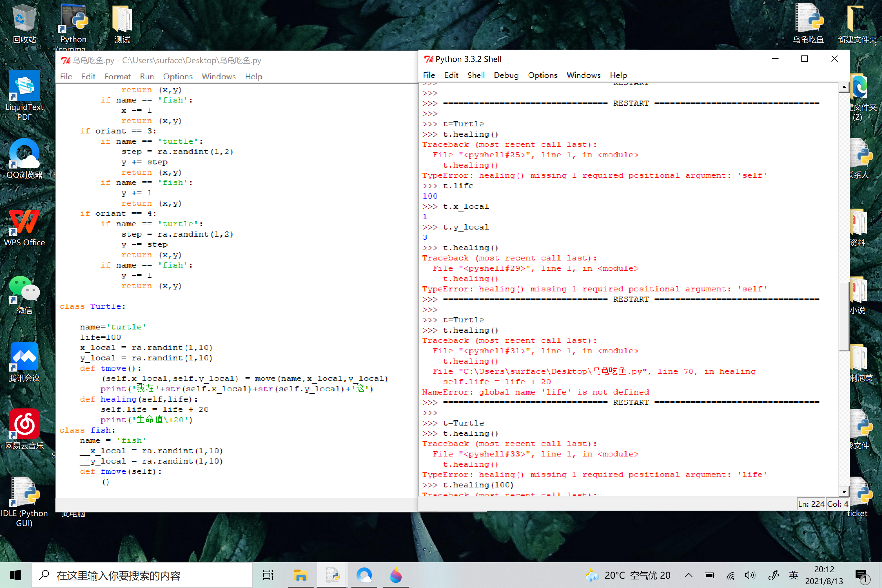This screenshot has height=588, width=882.
Task: Open the LiquidText PDF desktop shortcut
Action: (24, 95)
